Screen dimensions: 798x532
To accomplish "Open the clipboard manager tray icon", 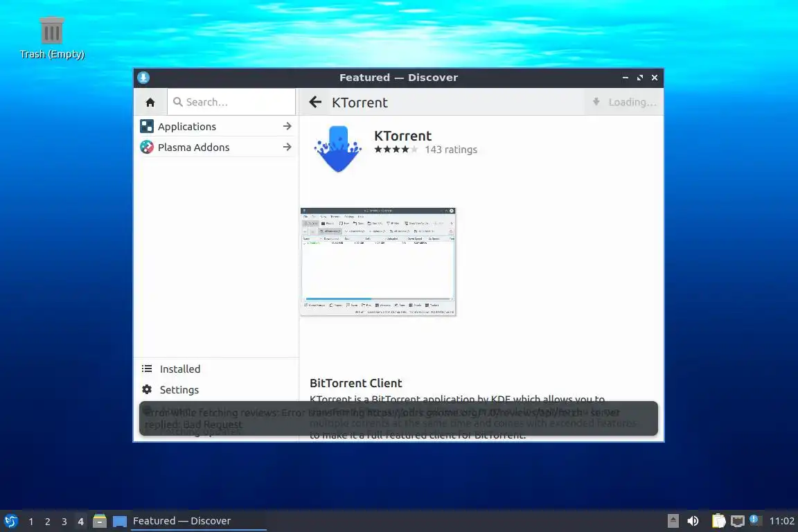I will point(718,521).
